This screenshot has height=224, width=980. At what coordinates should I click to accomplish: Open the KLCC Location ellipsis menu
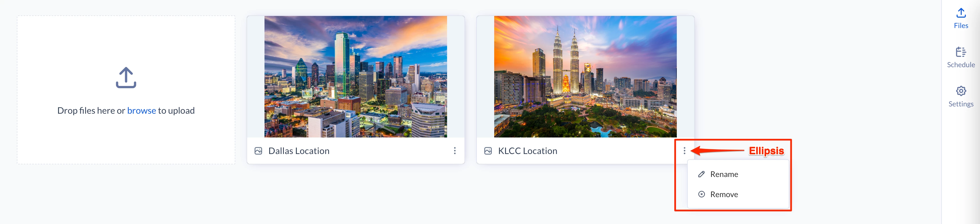tap(684, 151)
